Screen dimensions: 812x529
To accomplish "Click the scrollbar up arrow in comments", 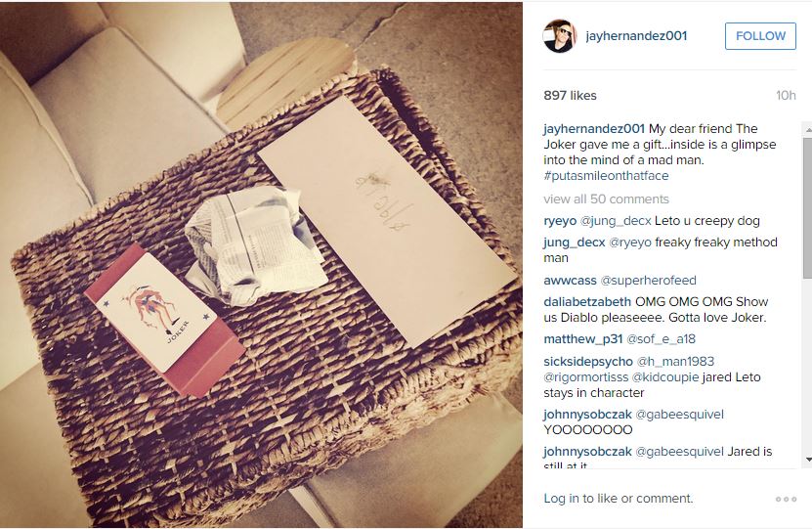I will 807,129.
